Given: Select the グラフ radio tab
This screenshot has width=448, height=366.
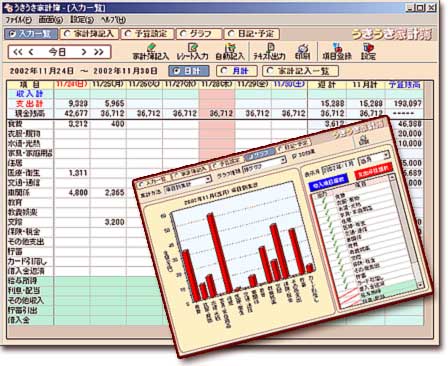Looking at the screenshot, I should [199, 34].
